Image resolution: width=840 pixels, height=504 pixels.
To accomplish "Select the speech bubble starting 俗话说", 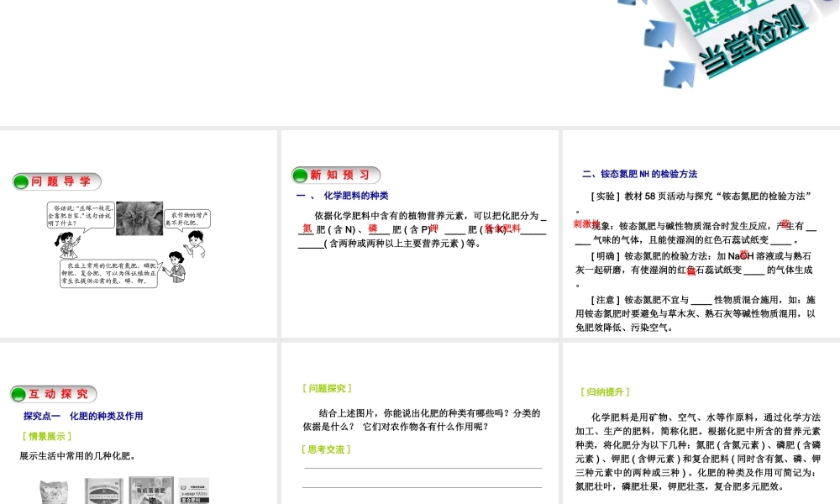I will (81, 216).
